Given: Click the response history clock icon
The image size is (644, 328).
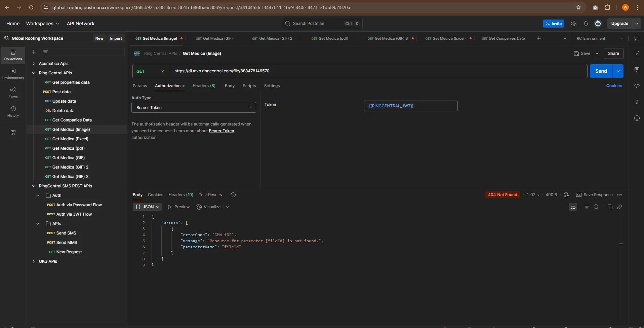Looking at the screenshot, I should point(233,195).
